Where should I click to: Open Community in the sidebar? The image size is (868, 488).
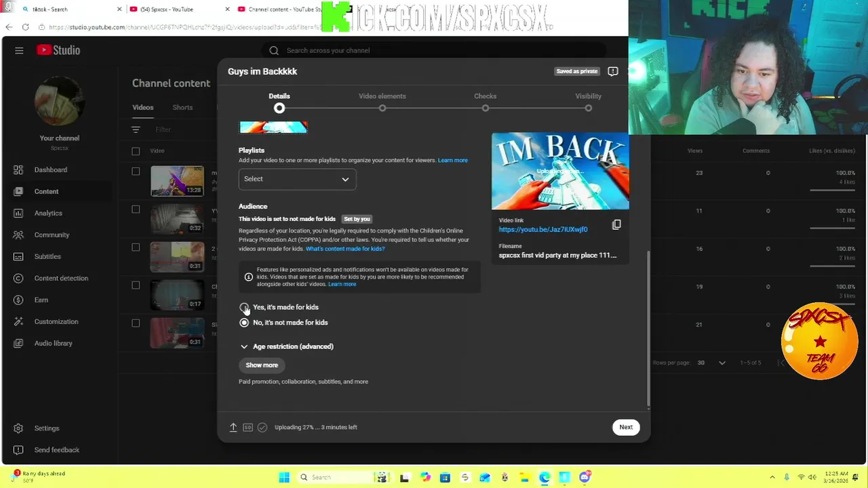52,235
